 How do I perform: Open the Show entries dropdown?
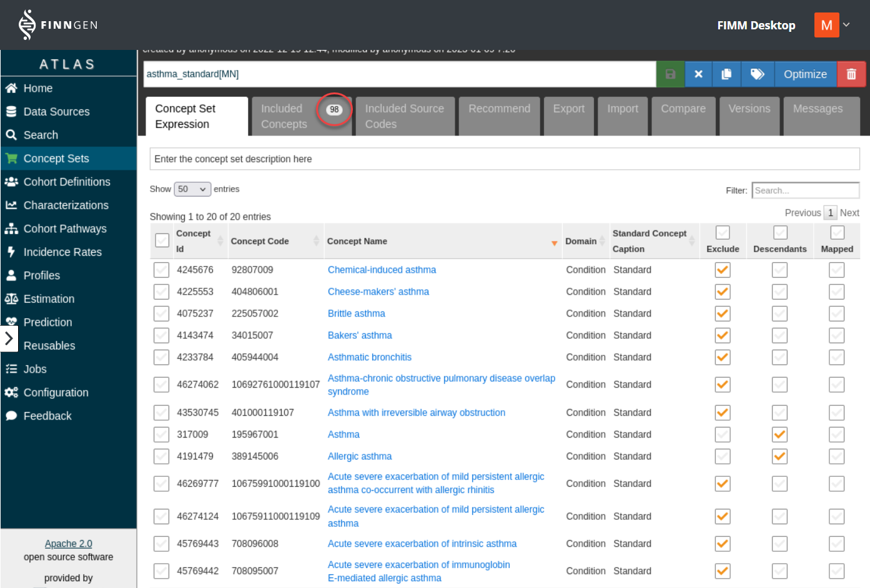tap(192, 189)
